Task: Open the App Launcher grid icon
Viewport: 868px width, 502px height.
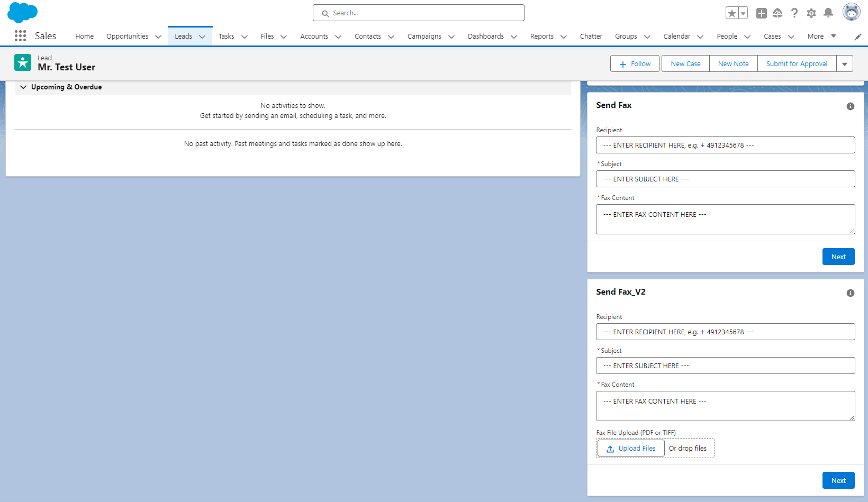Action: pyautogui.click(x=20, y=36)
